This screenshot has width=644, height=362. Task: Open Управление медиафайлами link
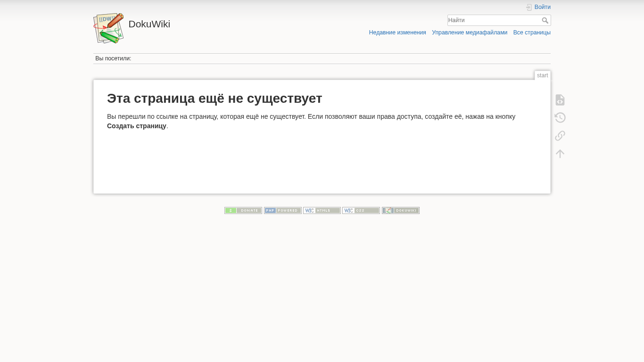click(470, 33)
